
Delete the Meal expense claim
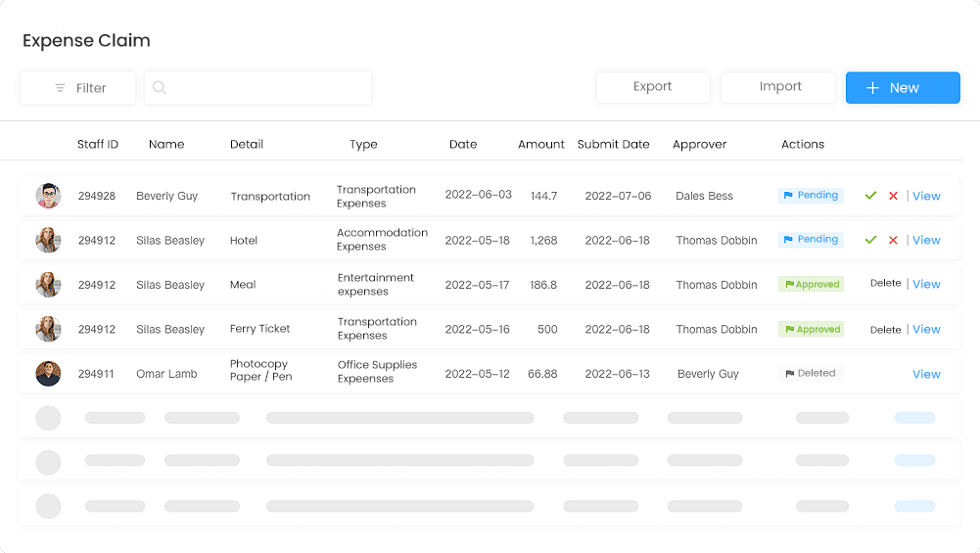(886, 283)
